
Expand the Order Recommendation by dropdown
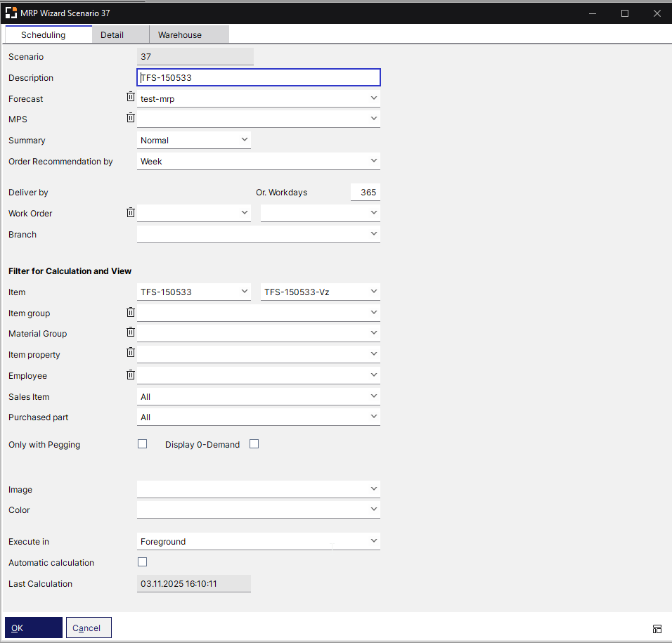258,161
